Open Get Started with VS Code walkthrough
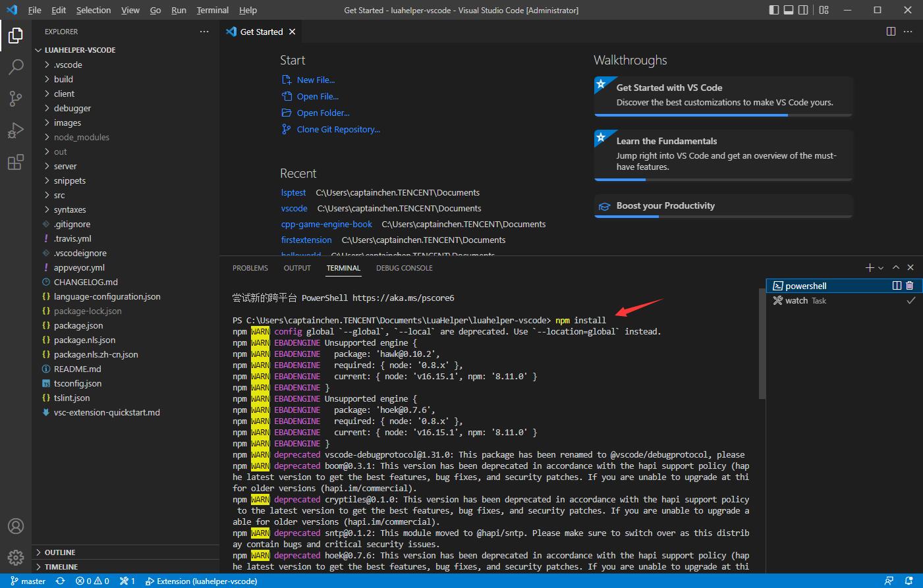923x588 pixels. (x=723, y=96)
